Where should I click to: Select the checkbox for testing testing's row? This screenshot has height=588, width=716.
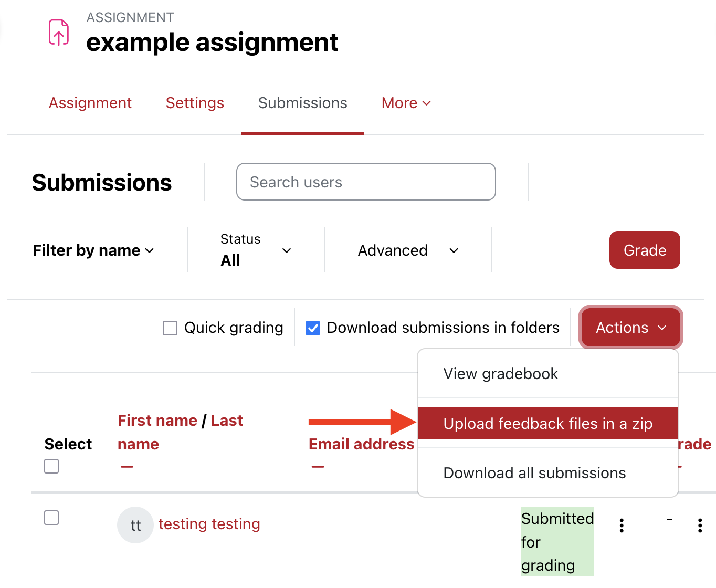51,518
